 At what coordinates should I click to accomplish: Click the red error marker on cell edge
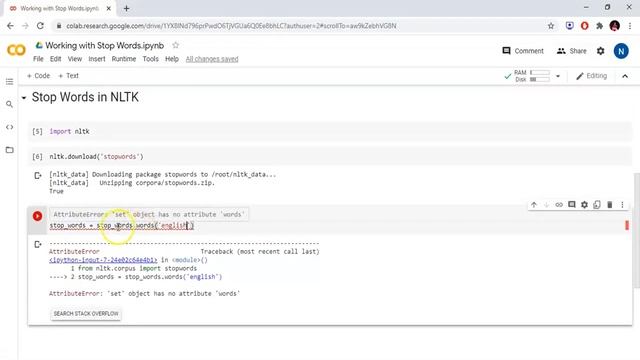pos(627,225)
